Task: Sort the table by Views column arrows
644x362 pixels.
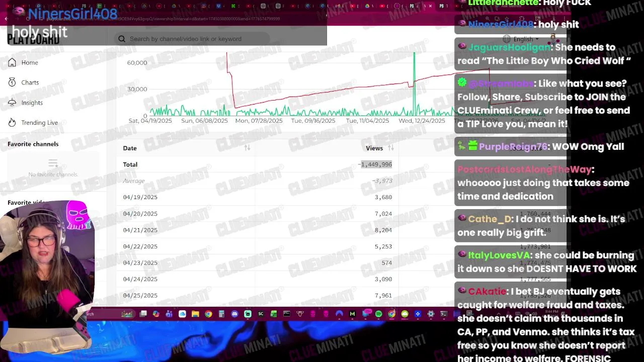Action: [391, 148]
